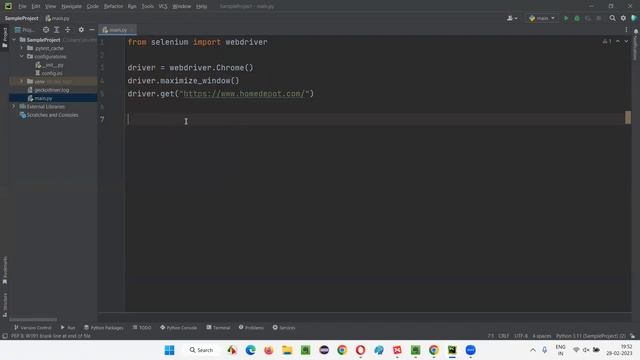Toggle Project tool window from left stripe
The image size is (640, 360).
5,38
